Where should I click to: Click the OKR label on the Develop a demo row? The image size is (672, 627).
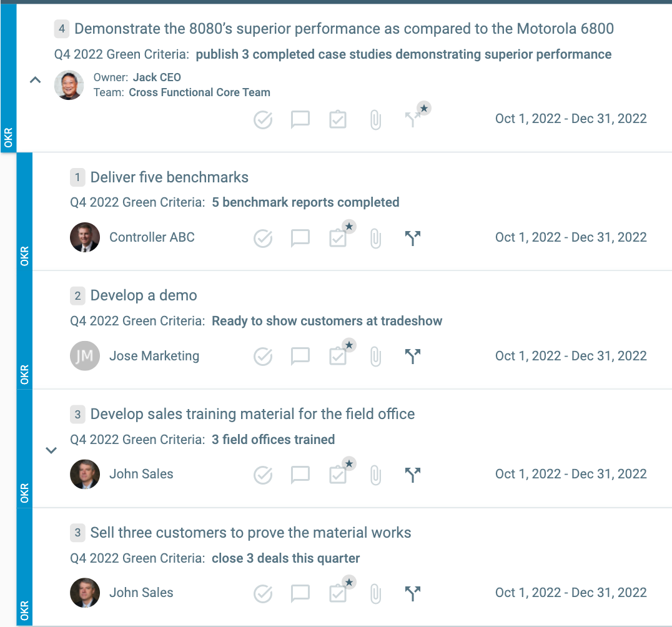point(24,373)
